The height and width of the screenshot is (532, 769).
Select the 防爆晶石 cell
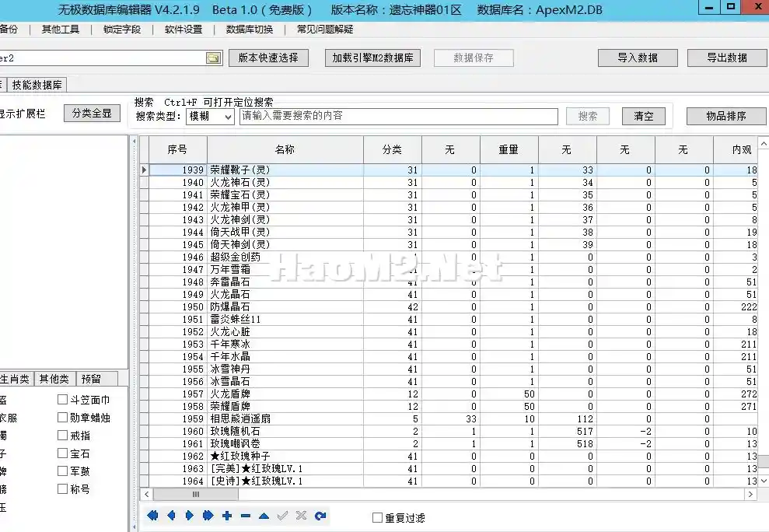[285, 306]
